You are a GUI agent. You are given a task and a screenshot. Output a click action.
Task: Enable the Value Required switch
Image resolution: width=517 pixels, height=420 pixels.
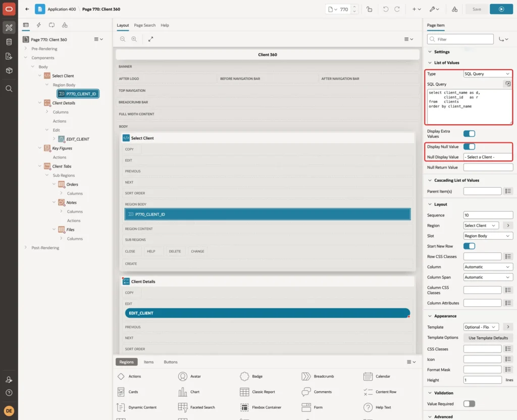(469, 404)
